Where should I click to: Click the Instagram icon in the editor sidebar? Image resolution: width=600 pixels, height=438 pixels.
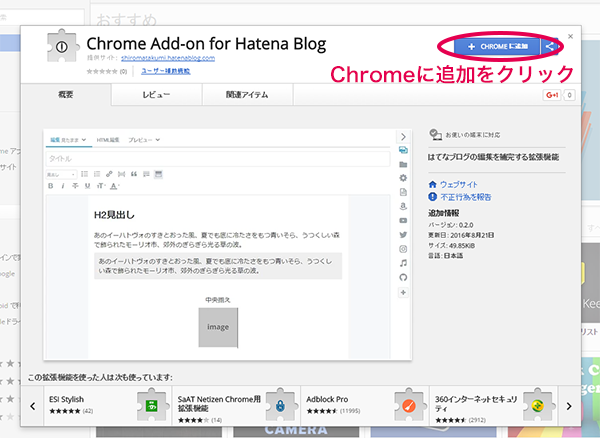pyautogui.click(x=403, y=249)
